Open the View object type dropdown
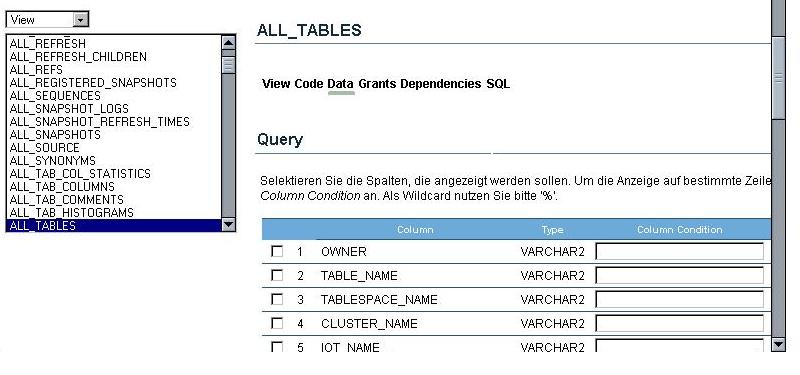The image size is (800, 375). (47, 19)
